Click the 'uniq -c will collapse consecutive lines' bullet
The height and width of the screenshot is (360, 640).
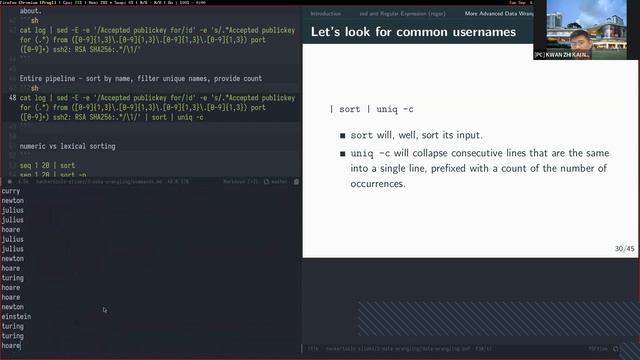click(x=480, y=168)
